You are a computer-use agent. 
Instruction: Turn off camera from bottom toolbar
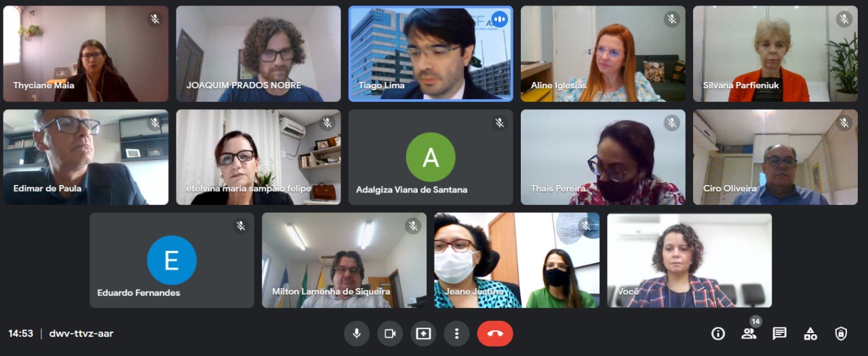[390, 334]
